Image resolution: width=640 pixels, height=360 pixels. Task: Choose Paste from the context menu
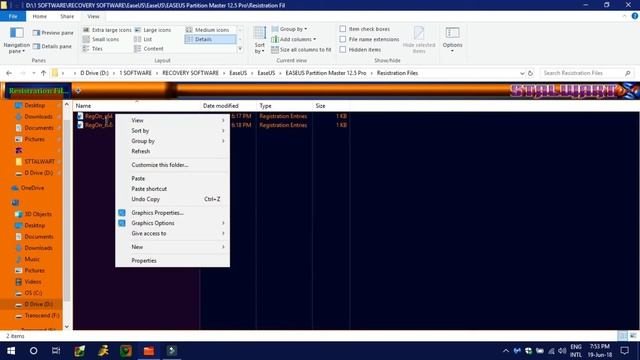[172, 178]
